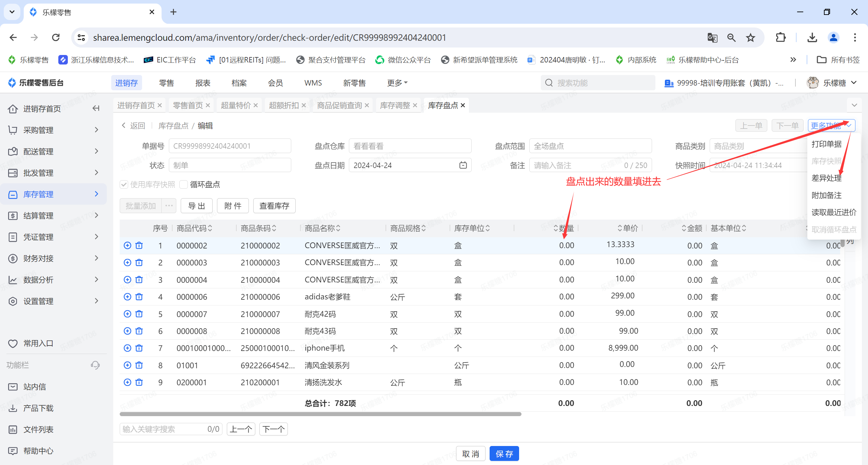
Task: Click the 搜索功能 search box
Action: 598,82
